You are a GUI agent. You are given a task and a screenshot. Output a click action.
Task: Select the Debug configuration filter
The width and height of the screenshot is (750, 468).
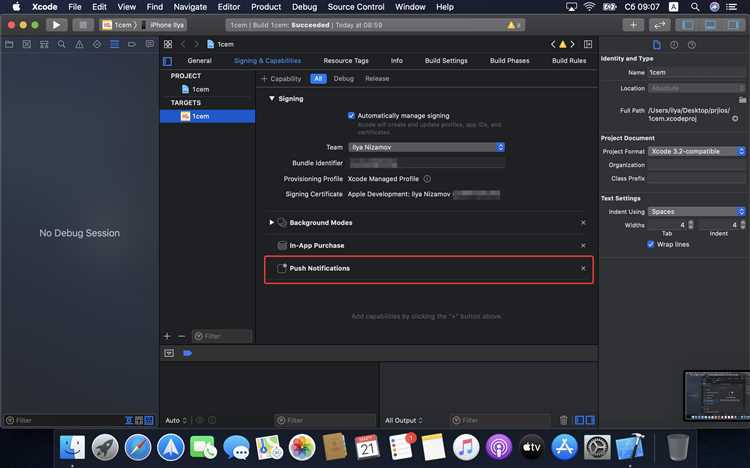click(343, 79)
